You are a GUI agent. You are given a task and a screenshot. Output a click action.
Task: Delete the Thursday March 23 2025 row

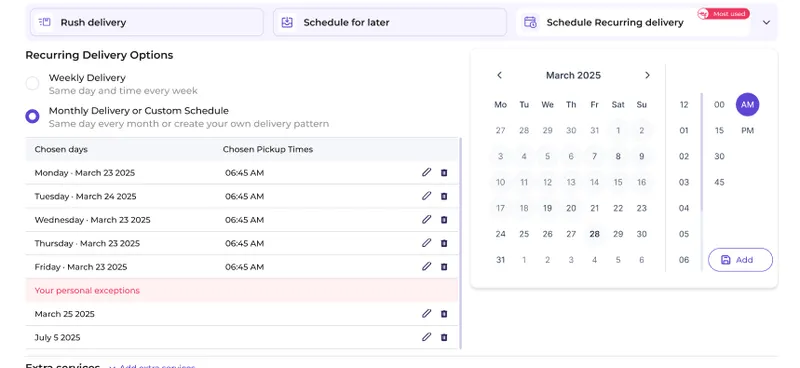coord(444,243)
